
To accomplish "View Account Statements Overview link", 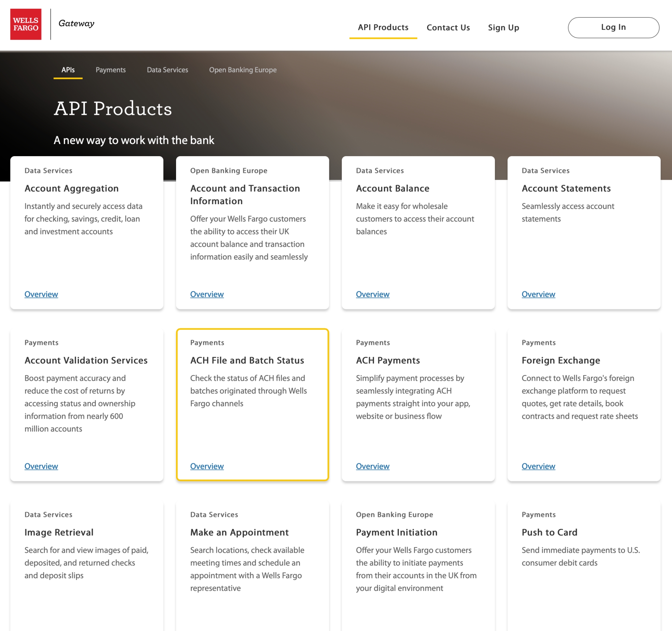I will (x=538, y=294).
